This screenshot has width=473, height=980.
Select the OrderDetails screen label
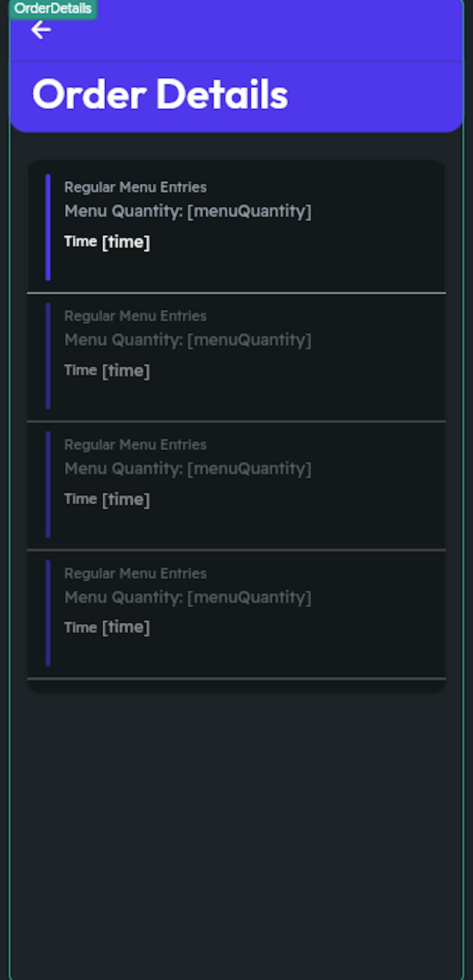(x=53, y=8)
